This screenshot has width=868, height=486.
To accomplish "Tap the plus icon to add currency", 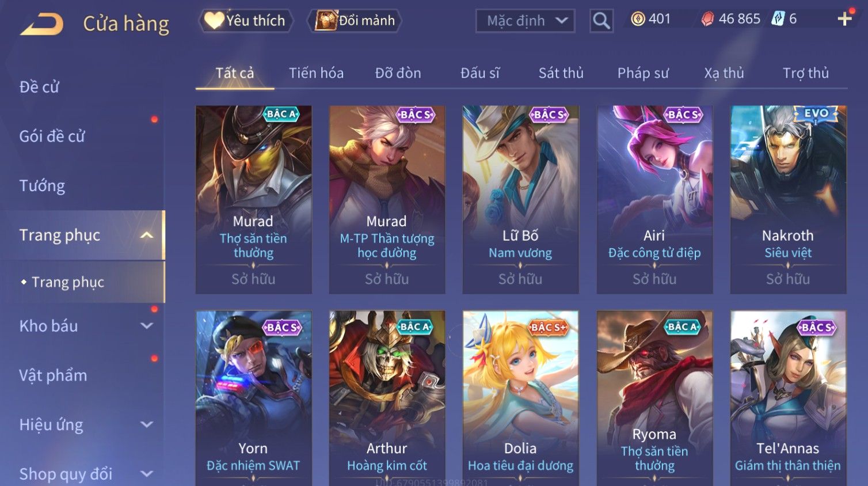I will [844, 19].
